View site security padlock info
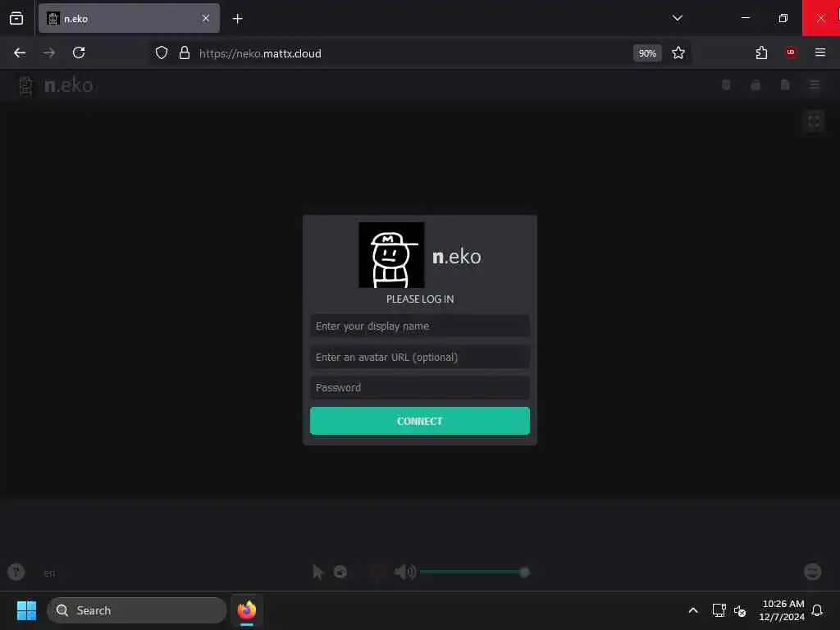The height and width of the screenshot is (630, 840). (x=185, y=53)
